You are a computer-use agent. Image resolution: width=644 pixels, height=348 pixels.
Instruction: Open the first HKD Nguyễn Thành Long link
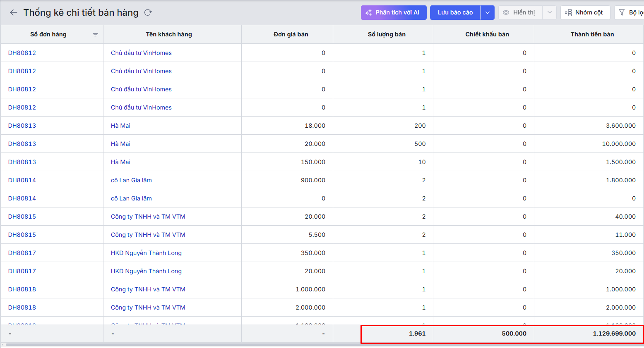146,253
